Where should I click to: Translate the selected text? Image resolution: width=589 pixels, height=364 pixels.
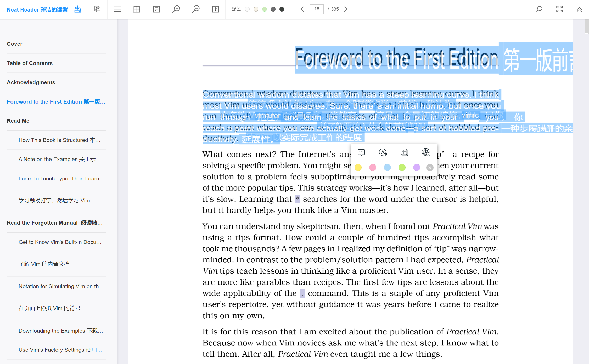coord(383,152)
